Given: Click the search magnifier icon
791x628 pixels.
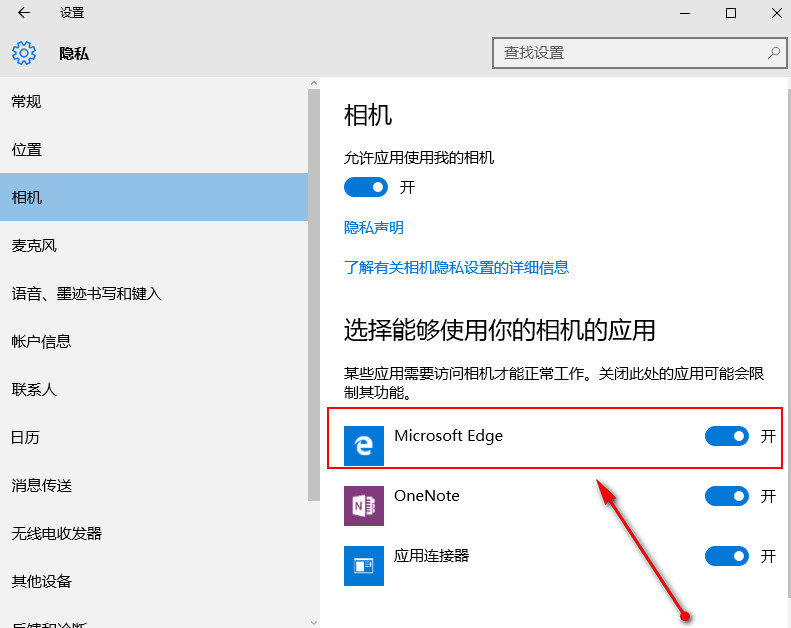Looking at the screenshot, I should pyautogui.click(x=773, y=52).
